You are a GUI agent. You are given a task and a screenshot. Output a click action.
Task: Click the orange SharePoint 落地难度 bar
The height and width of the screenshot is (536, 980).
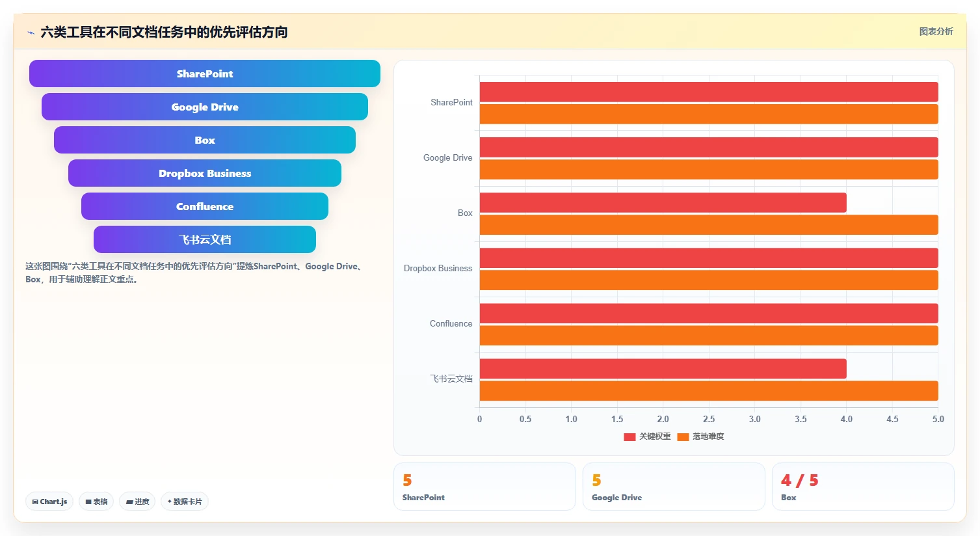click(709, 114)
